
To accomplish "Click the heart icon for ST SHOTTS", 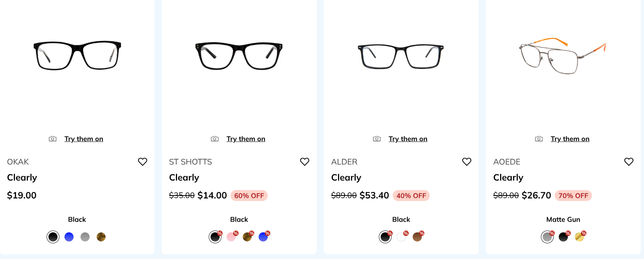I will click(x=305, y=162).
